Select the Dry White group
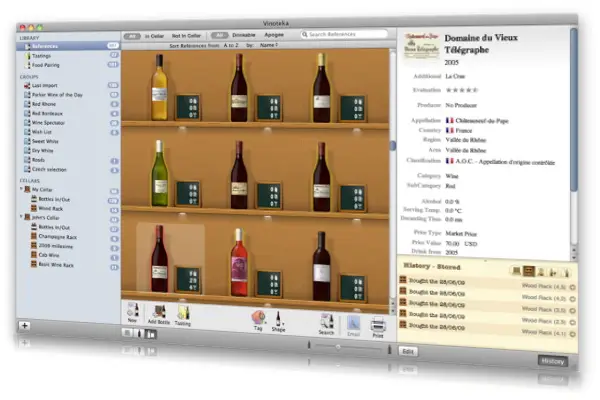 pyautogui.click(x=68, y=150)
